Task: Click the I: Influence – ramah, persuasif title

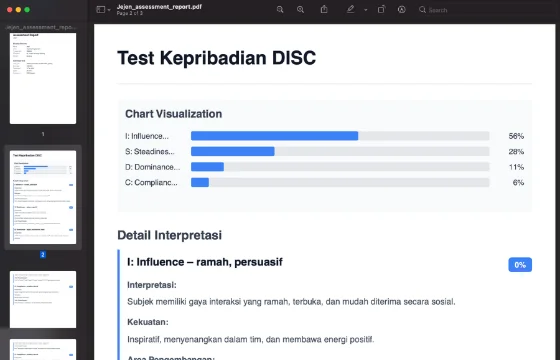Action: pos(205,262)
